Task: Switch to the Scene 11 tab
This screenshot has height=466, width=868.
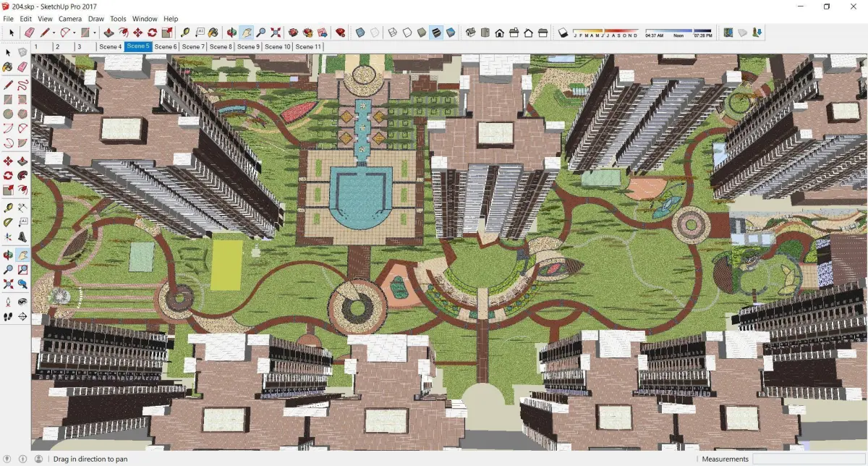Action: [x=308, y=46]
